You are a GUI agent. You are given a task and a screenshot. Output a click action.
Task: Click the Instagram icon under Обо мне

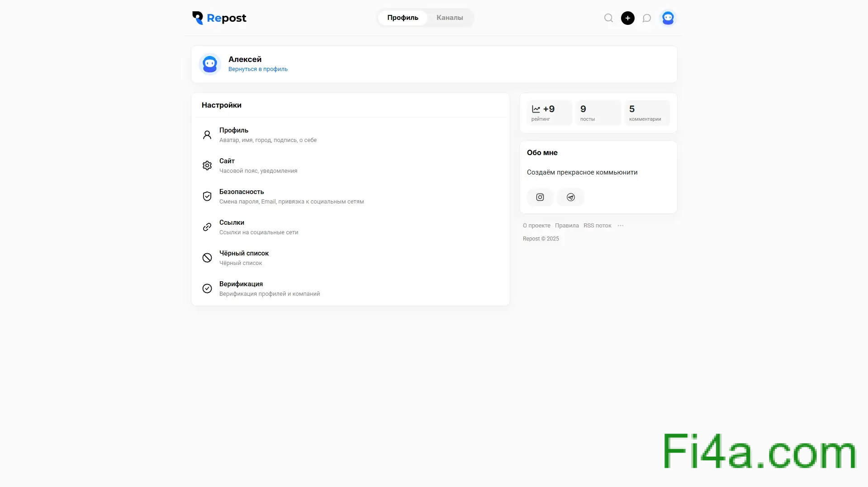(540, 197)
